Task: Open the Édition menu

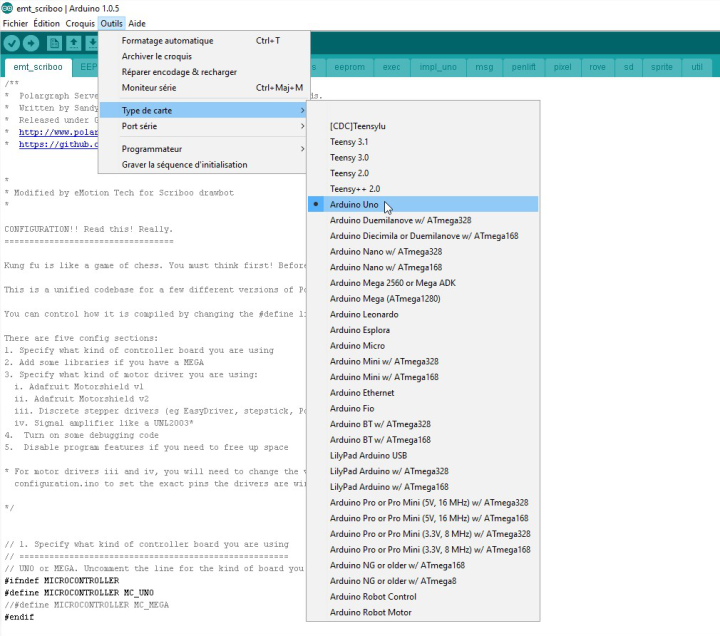Action: tap(46, 23)
